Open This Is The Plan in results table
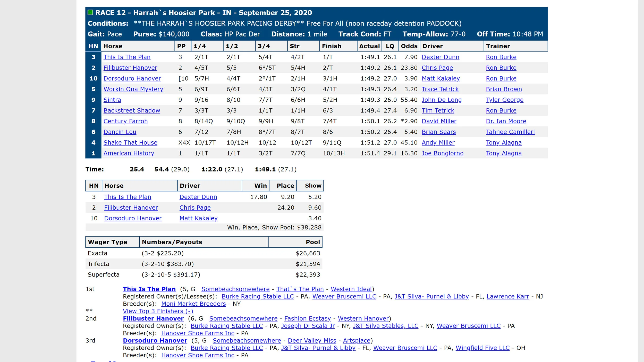644x362 pixels. pos(127,57)
